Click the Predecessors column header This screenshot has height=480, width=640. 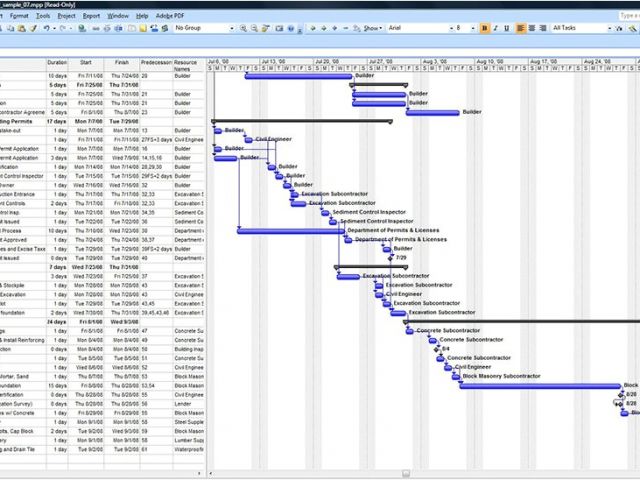[156, 65]
